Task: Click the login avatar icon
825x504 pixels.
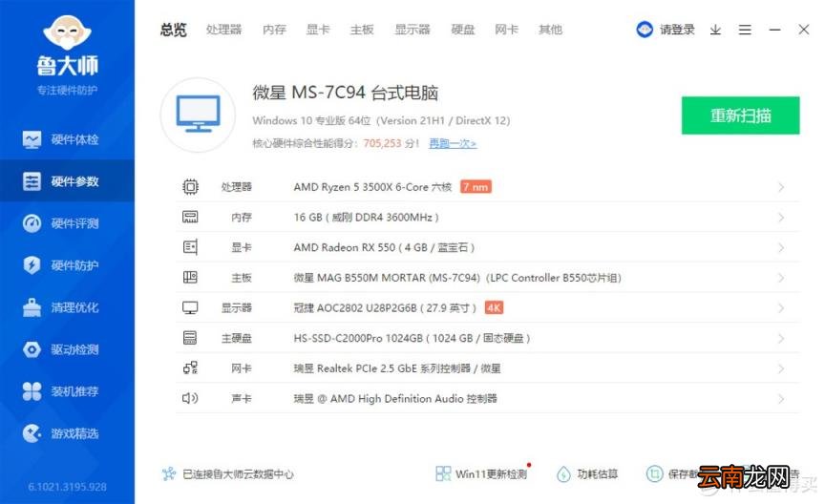Action: 645,30
